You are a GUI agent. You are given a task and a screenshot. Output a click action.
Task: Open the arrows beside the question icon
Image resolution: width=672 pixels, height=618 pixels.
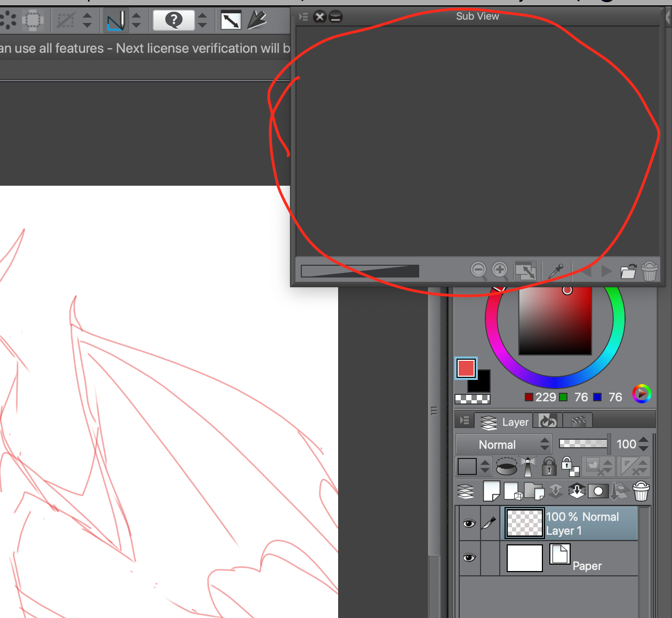click(x=203, y=20)
